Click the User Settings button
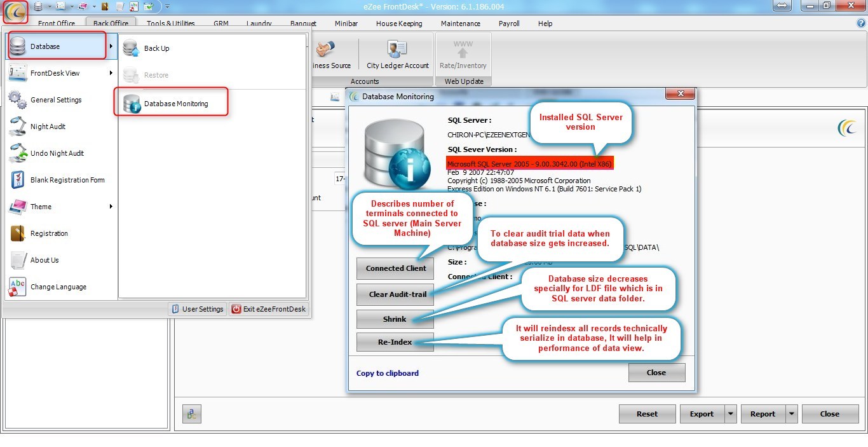This screenshot has height=447, width=868. click(197, 309)
